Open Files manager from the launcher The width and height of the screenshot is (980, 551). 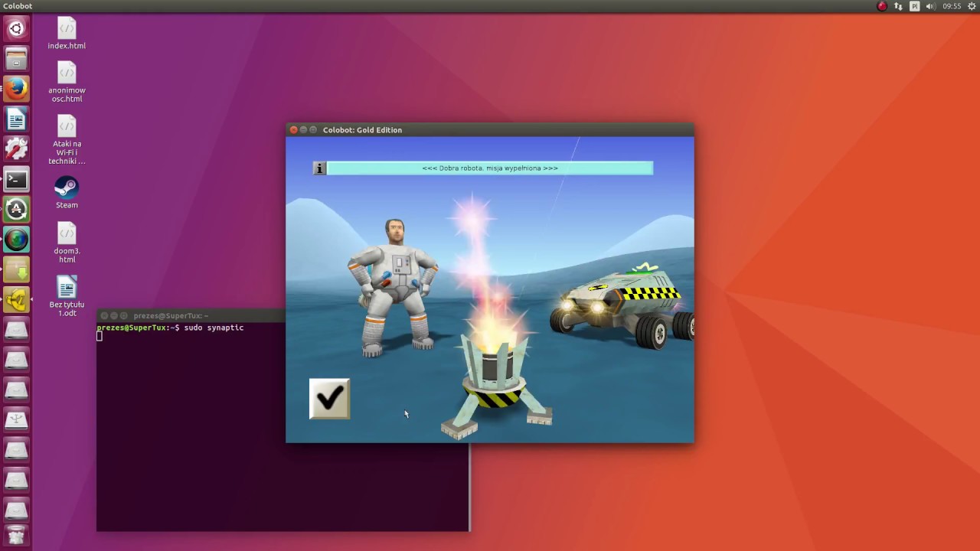click(16, 59)
